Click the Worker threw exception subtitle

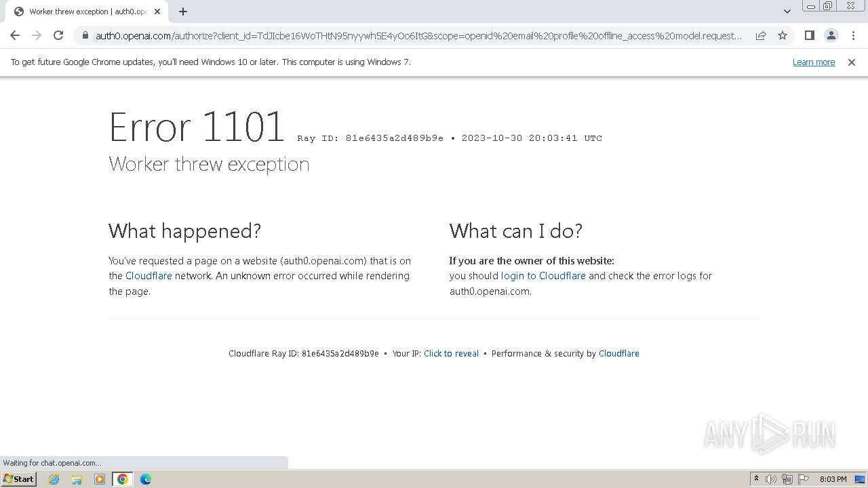point(209,164)
